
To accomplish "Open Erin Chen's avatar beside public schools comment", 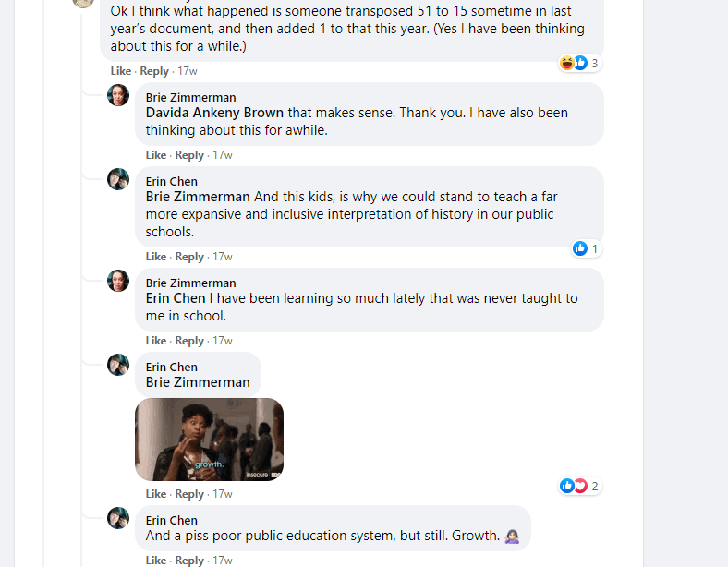I will 118,179.
